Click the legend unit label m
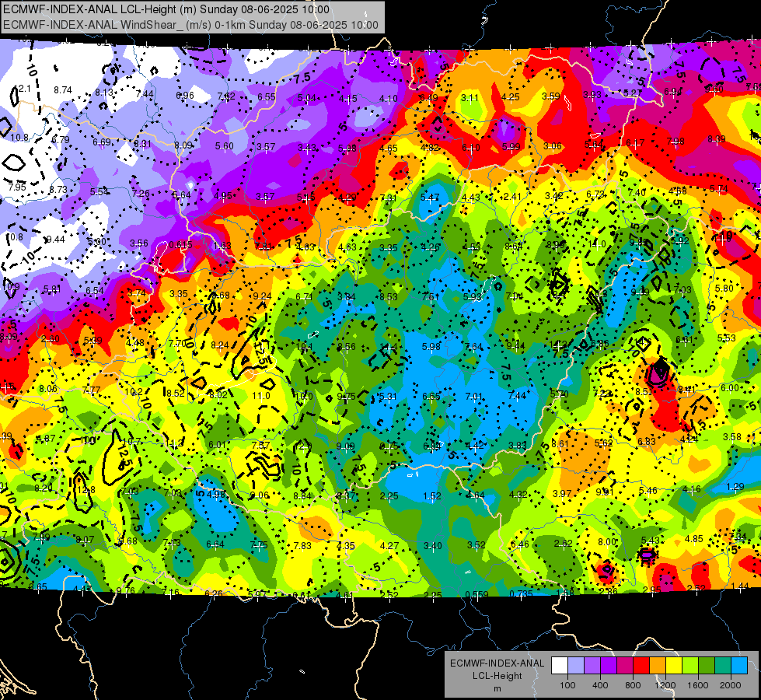 (497, 688)
